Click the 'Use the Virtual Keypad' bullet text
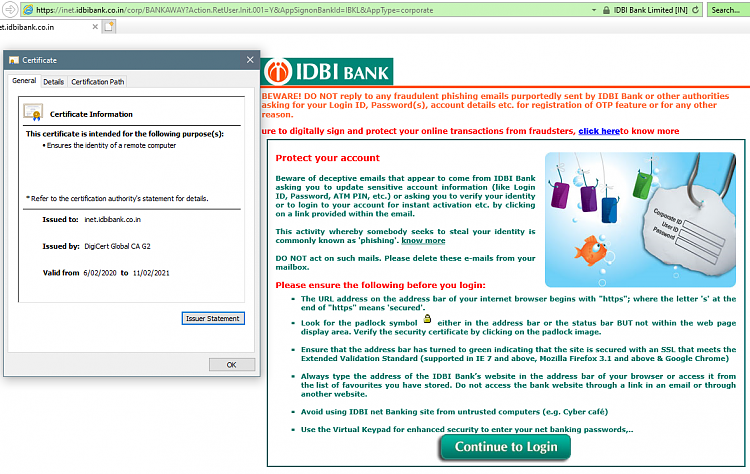 coord(467,430)
